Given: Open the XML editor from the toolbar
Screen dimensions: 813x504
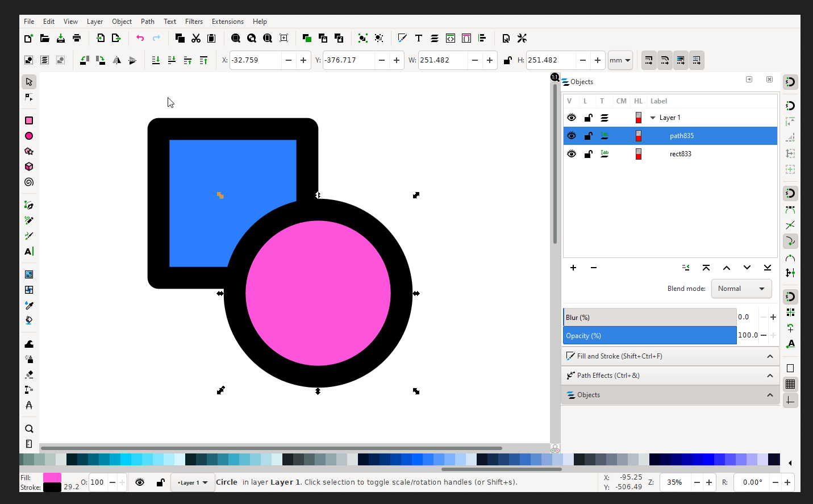Looking at the screenshot, I should point(450,38).
